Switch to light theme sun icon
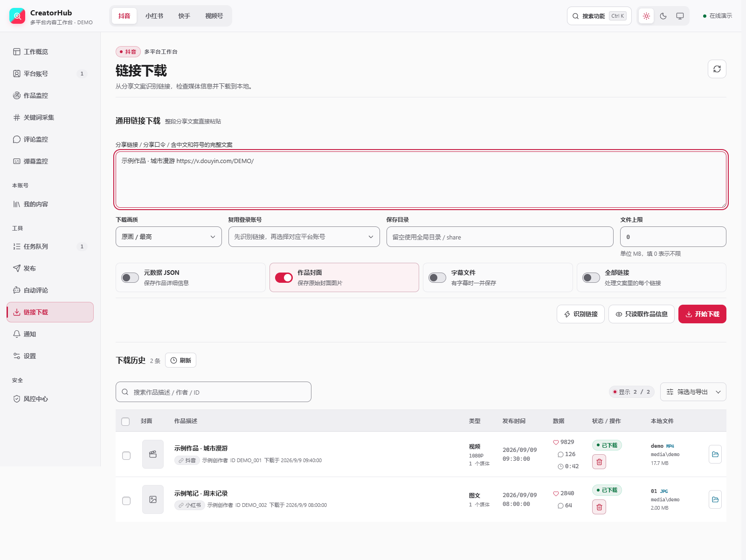 click(646, 16)
